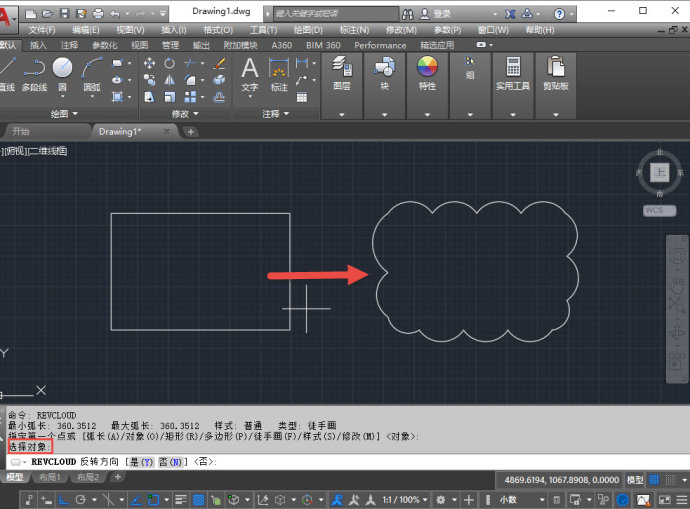
Task: Expand the Modify (修改) panel
Action: [185, 114]
